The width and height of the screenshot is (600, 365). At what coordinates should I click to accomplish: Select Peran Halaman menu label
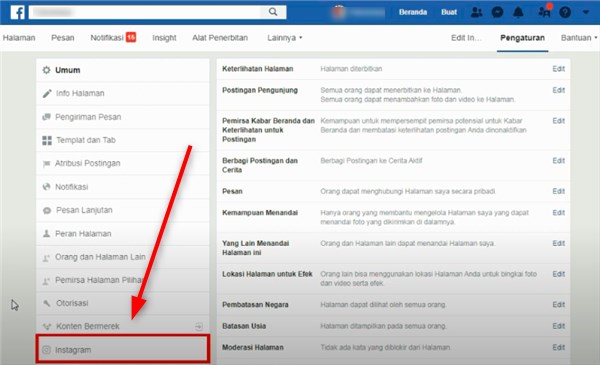(x=83, y=233)
